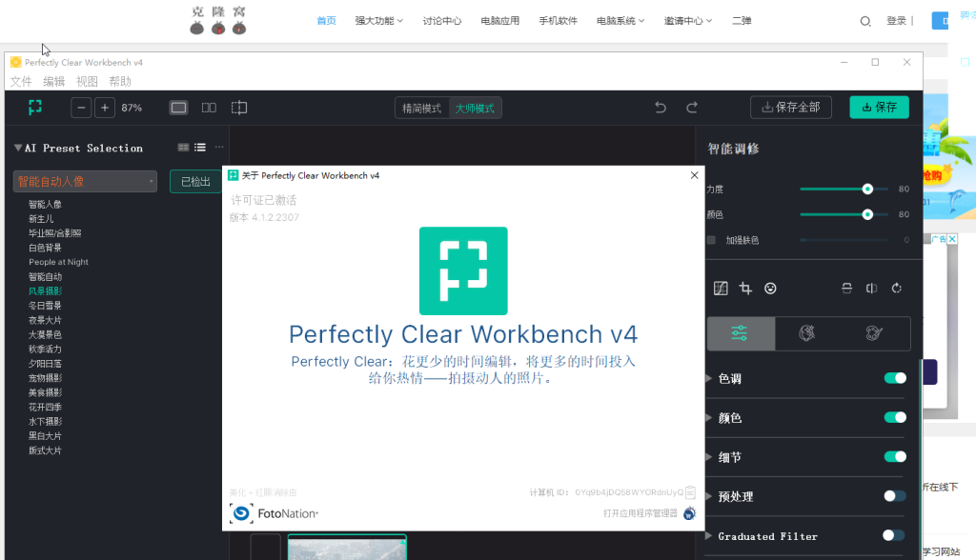
Task: Open the face detection tool
Action: [x=770, y=288]
